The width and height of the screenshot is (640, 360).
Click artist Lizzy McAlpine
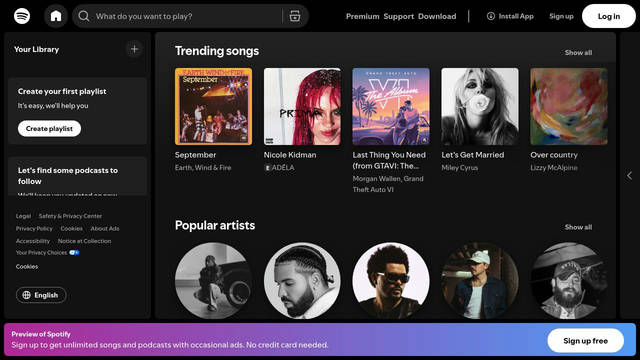pyautogui.click(x=554, y=168)
